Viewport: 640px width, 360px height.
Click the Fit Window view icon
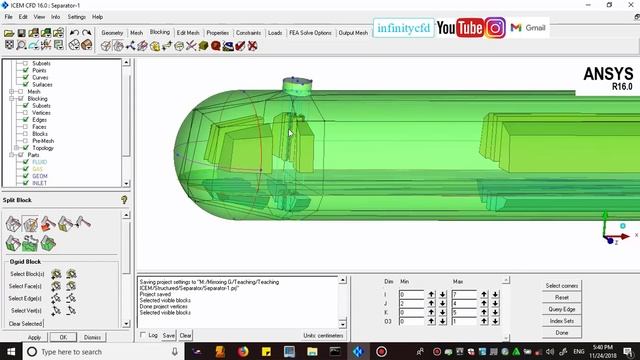pyautogui.click(x=9, y=45)
